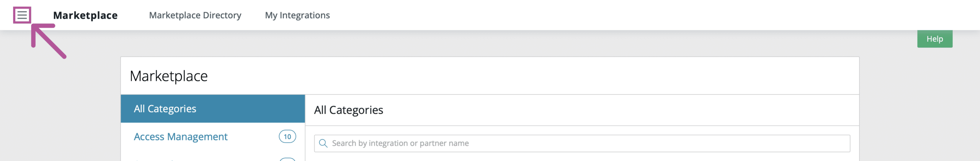Screen dimensions: 980x161
Task: Open the Access Management category
Action: coord(181,137)
